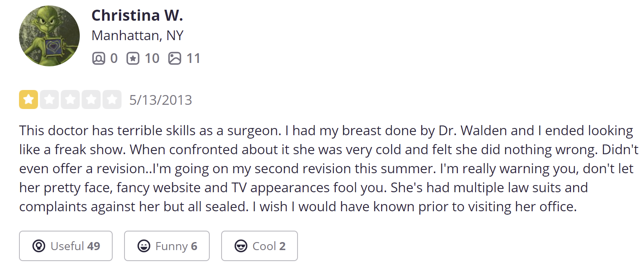The width and height of the screenshot is (644, 267).
Task: Select the fifth rating star
Action: [x=112, y=100]
